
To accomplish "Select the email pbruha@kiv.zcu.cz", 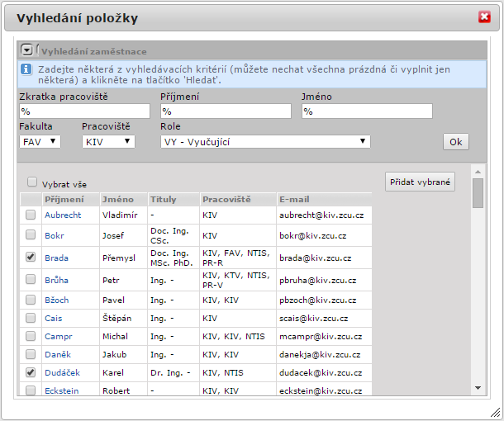I will 317,281.
